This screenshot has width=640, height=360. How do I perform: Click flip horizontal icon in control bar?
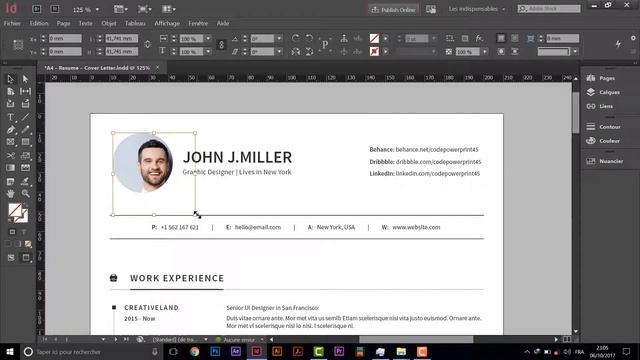pos(296,51)
